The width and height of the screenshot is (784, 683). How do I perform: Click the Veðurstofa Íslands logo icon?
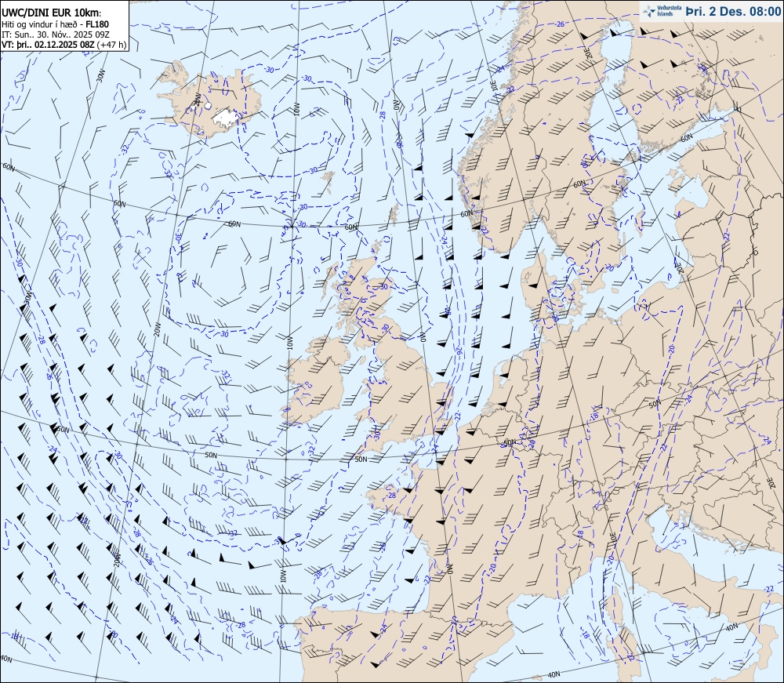(649, 11)
